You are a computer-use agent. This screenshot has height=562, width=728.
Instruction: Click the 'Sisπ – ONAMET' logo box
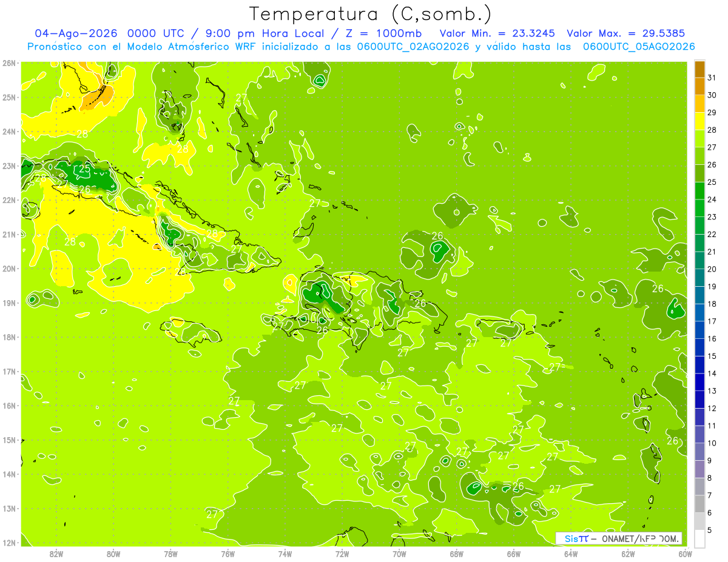coord(618,538)
